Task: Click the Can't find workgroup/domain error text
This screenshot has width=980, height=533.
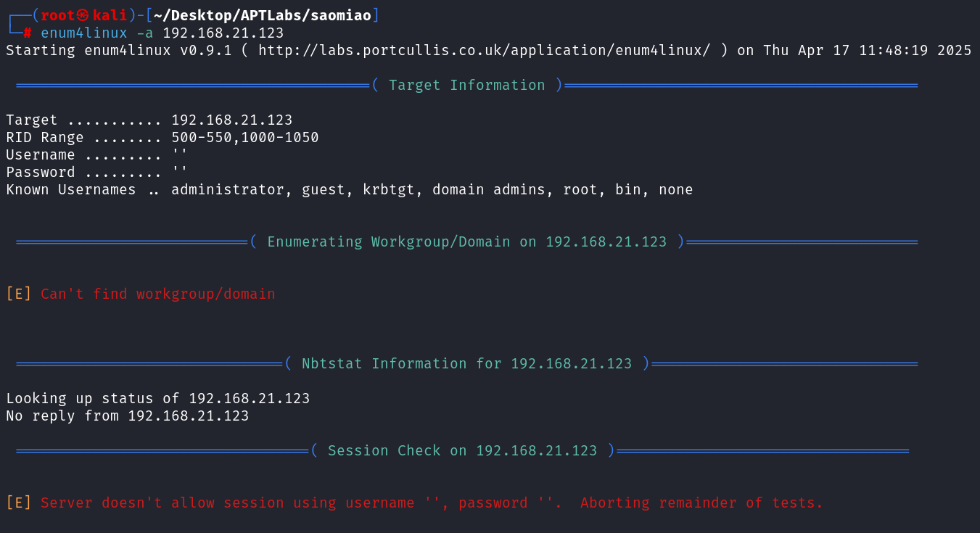Action: click(158, 294)
